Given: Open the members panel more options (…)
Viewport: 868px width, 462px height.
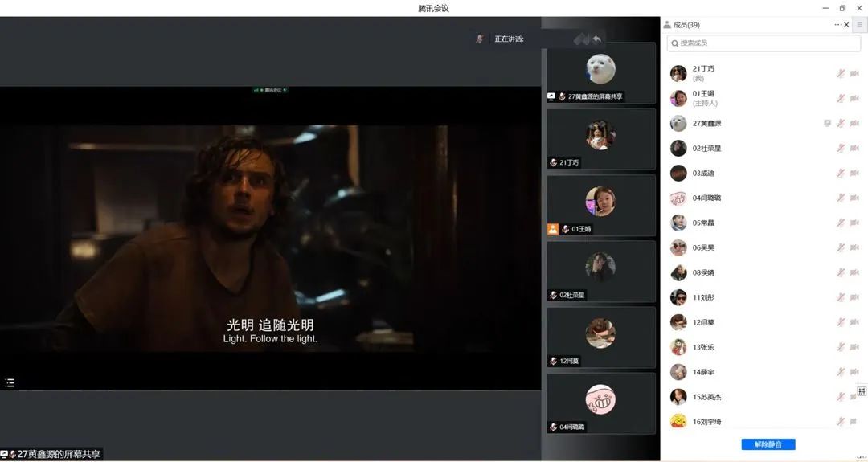Looking at the screenshot, I should pyautogui.click(x=837, y=25).
